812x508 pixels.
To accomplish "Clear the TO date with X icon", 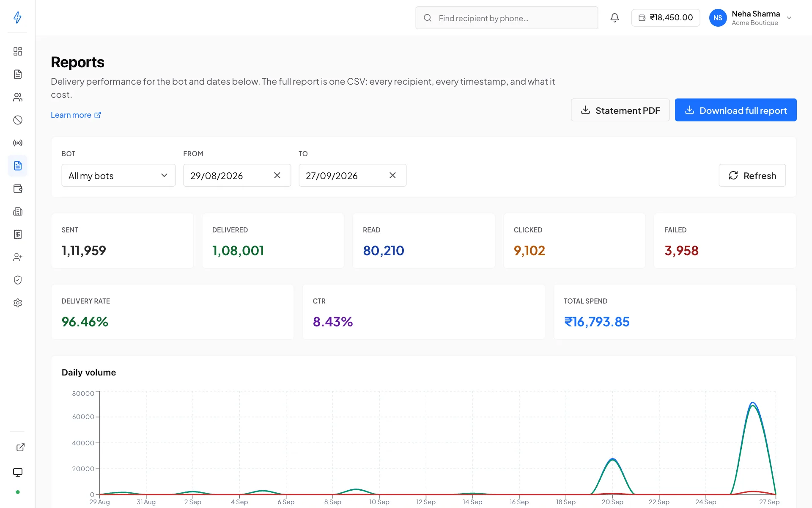I will click(392, 175).
